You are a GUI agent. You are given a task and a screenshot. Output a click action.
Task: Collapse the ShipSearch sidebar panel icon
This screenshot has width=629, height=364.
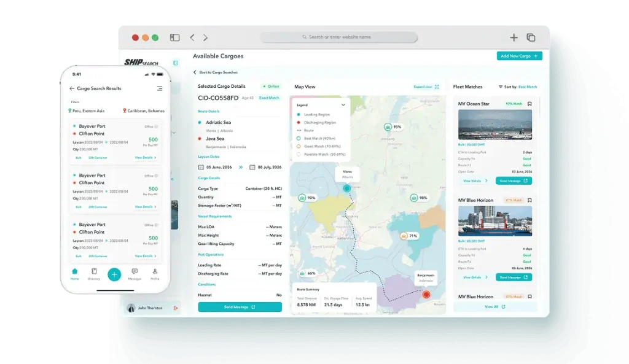tap(175, 63)
